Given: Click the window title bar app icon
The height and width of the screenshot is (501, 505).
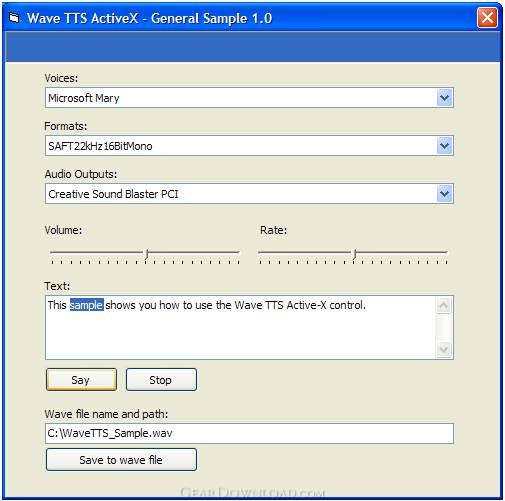Looking at the screenshot, I should (14, 18).
